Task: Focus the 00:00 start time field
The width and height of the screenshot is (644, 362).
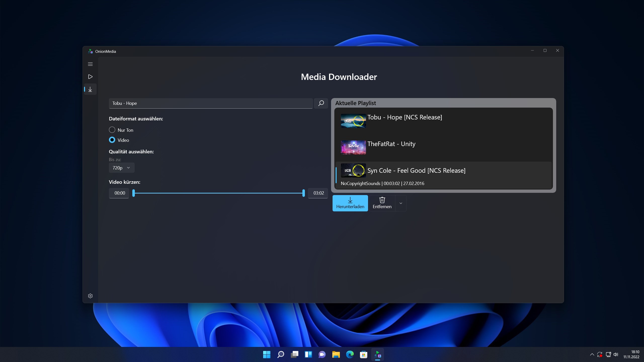Action: [x=119, y=193]
